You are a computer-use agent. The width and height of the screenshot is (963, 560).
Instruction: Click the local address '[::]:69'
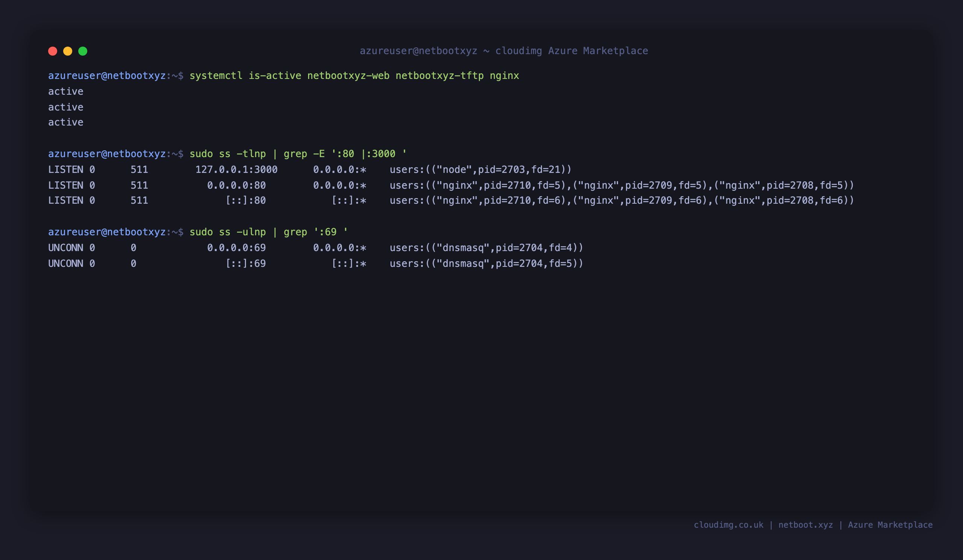point(245,263)
